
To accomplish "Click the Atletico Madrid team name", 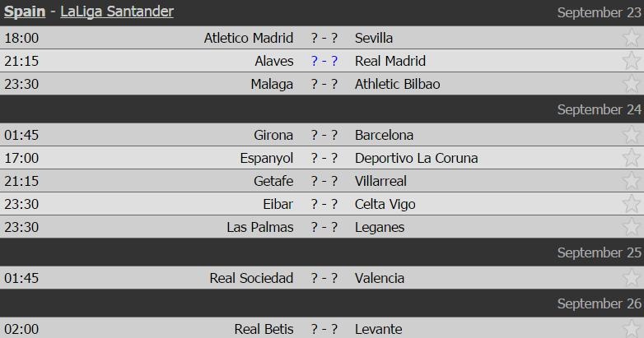I will tap(249, 38).
